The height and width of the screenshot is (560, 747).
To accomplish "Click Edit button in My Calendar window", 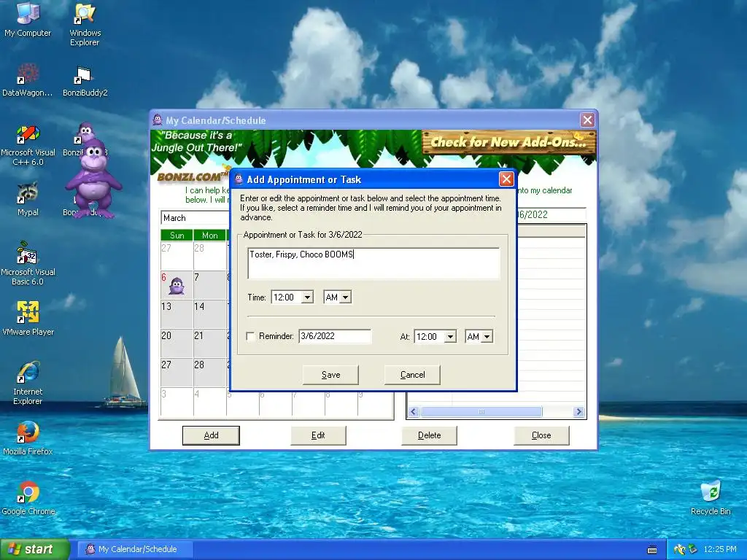I will click(x=318, y=435).
